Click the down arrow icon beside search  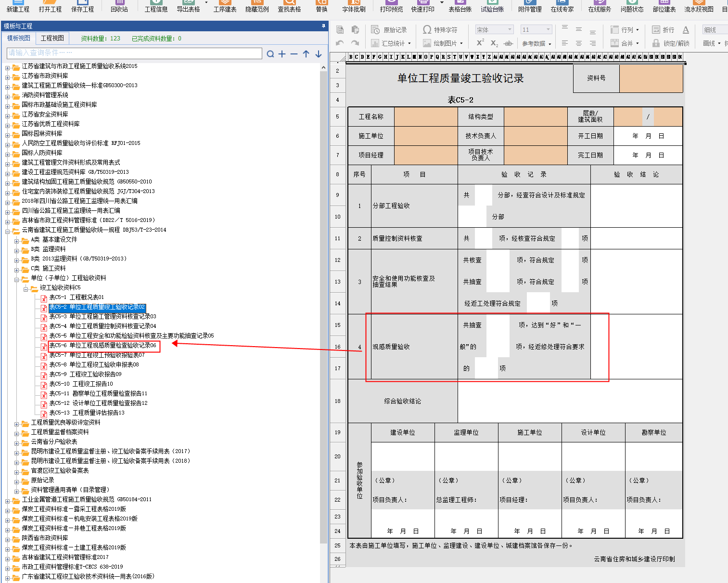319,54
